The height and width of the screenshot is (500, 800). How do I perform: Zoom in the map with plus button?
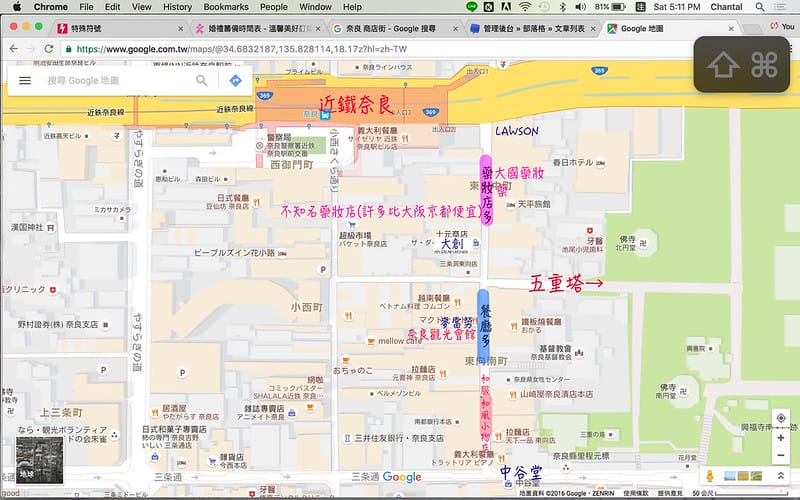pyautogui.click(x=781, y=438)
